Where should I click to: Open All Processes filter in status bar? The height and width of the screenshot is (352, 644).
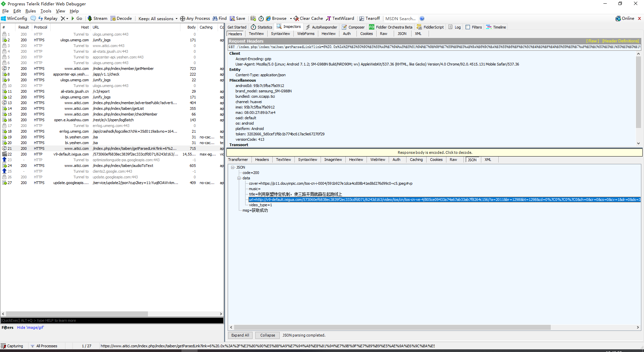tap(44, 346)
